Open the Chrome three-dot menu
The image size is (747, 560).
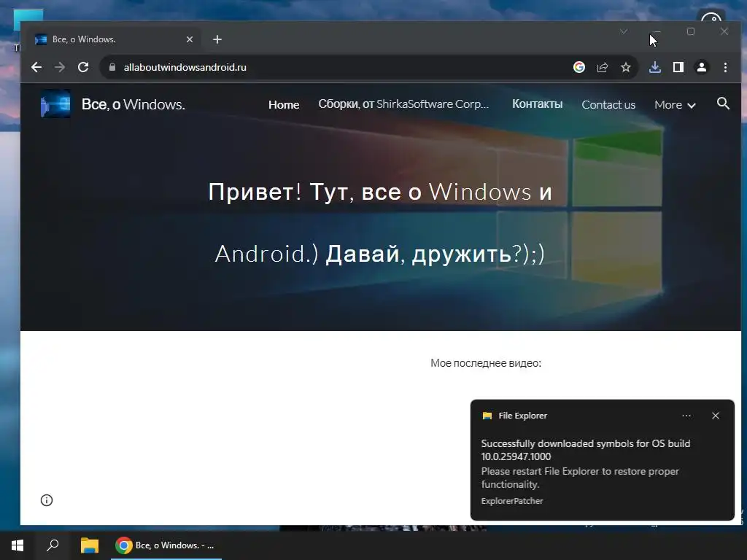pos(725,67)
